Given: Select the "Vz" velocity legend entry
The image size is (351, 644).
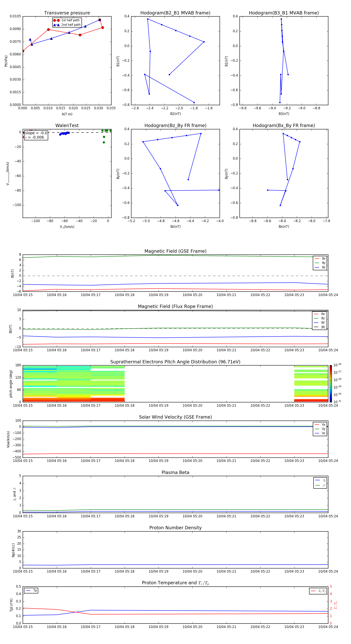Looking at the screenshot, I should pyautogui.click(x=320, y=433).
